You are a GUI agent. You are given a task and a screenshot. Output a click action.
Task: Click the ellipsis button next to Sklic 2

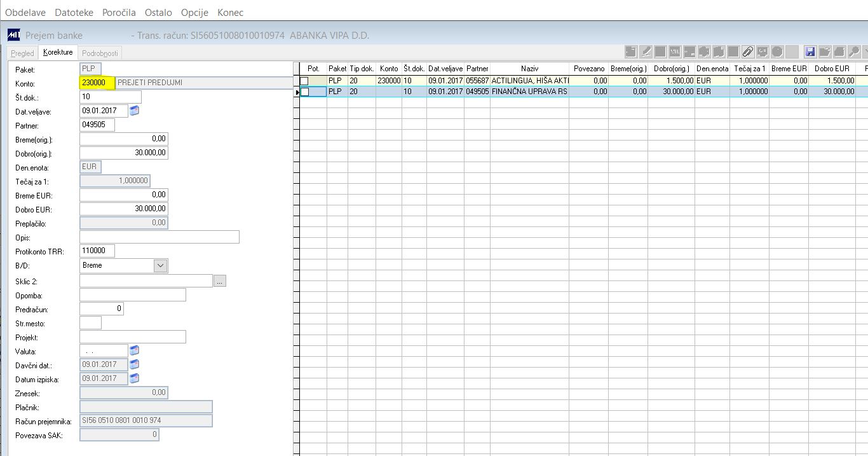click(220, 281)
